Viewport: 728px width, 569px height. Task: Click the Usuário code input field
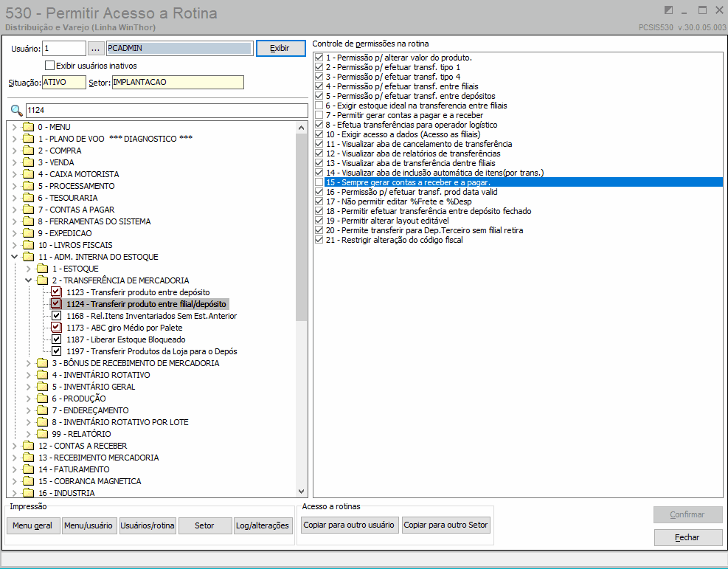coord(64,48)
